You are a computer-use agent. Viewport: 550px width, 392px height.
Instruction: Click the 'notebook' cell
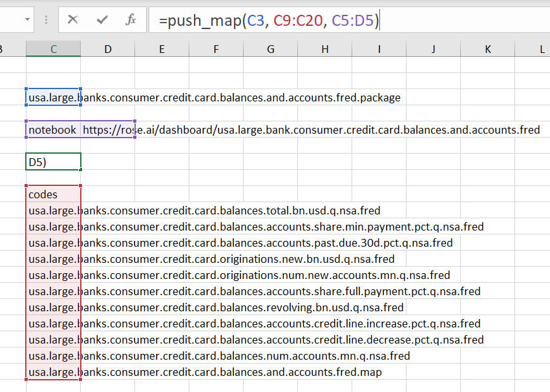pos(53,130)
